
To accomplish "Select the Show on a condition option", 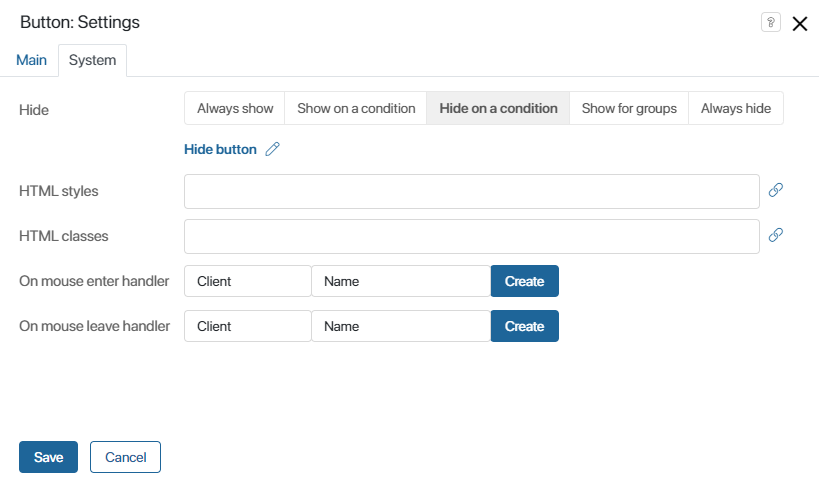I will coord(356,108).
